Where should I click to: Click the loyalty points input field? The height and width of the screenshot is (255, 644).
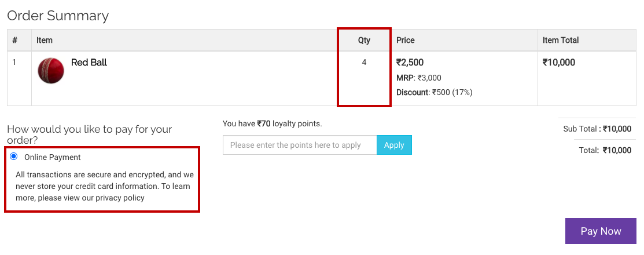pos(300,145)
